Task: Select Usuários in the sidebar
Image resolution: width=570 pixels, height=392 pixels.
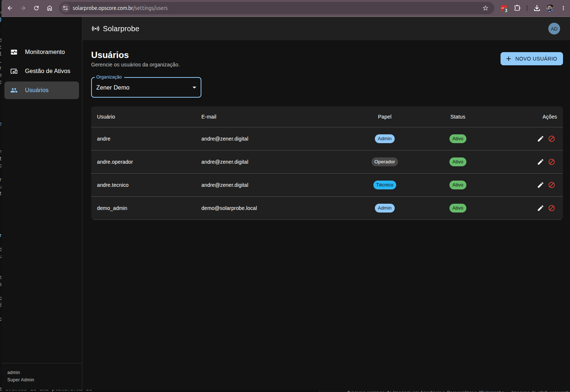Action: tap(42, 90)
